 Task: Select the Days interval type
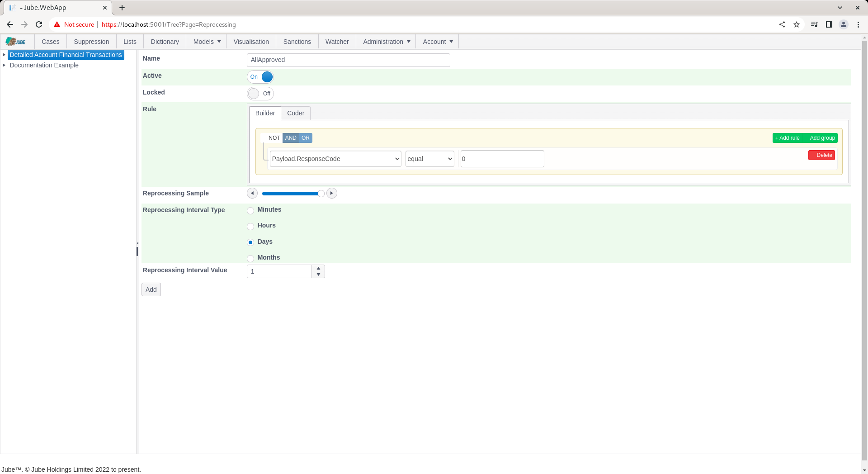coord(250,242)
